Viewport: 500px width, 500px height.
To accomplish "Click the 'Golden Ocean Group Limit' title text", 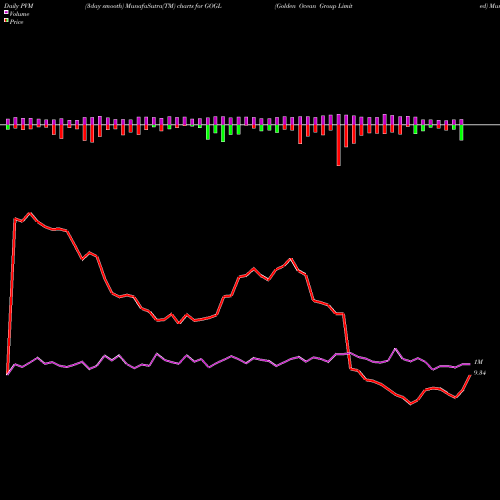I will 314,6.
